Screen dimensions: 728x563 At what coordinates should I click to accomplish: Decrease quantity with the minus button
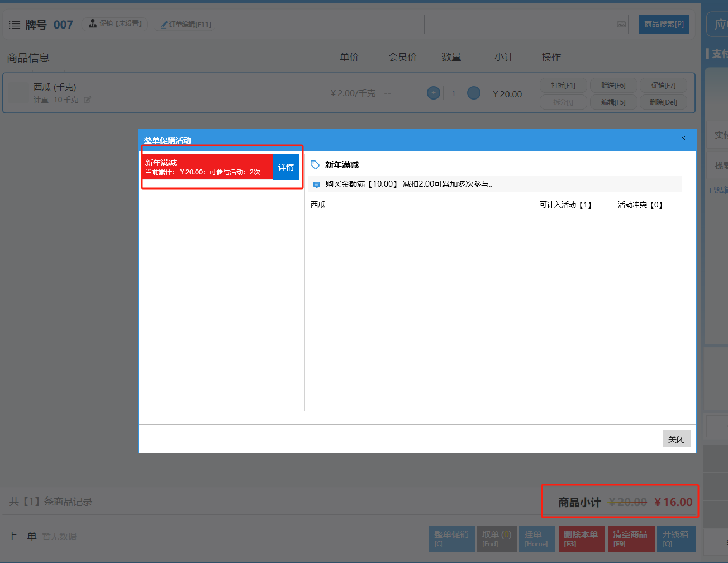[x=474, y=93]
